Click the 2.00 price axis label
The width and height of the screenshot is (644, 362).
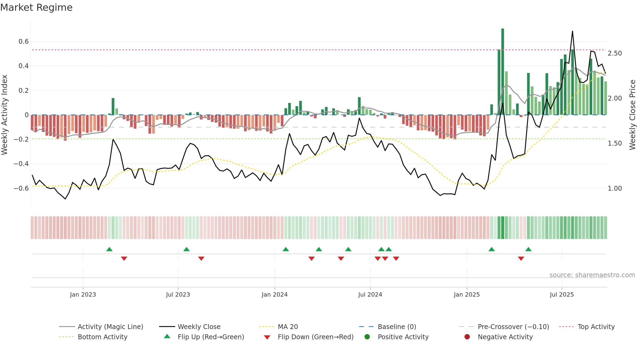615,98
